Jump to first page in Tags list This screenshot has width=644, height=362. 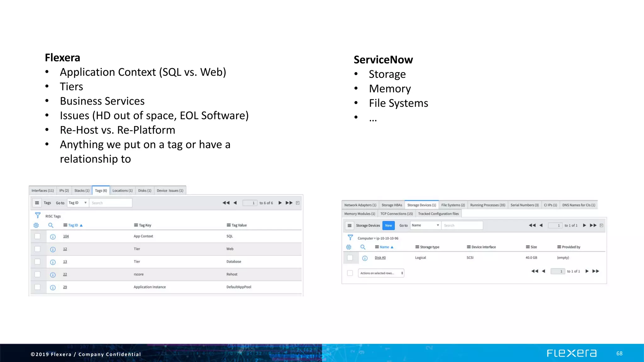coord(226,203)
